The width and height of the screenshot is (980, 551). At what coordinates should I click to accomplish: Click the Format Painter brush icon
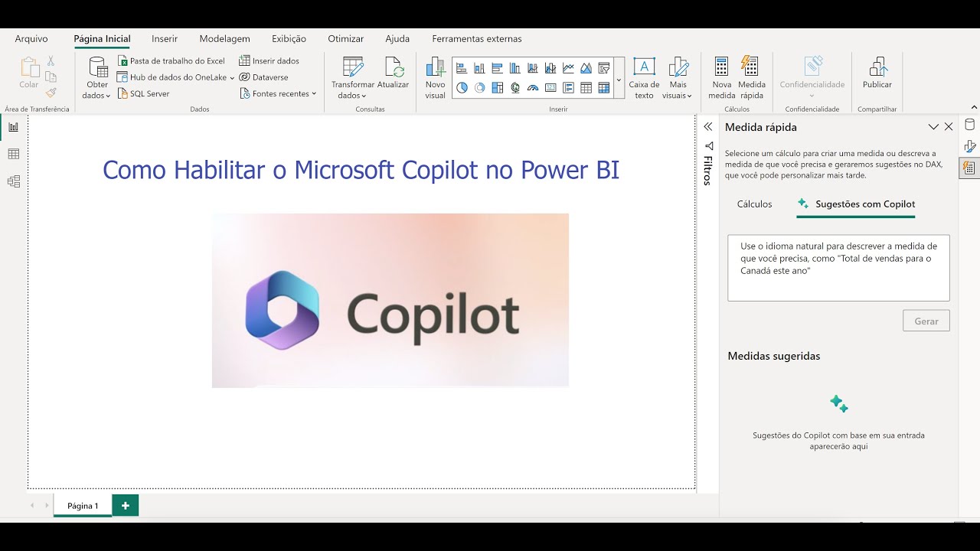[x=51, y=93]
